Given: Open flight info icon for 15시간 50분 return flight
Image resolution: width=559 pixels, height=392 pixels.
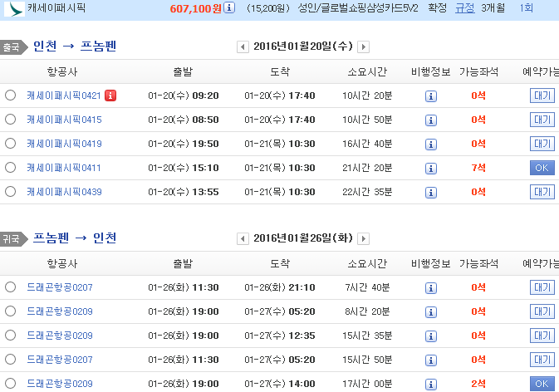Looking at the screenshot, I should 431,360.
